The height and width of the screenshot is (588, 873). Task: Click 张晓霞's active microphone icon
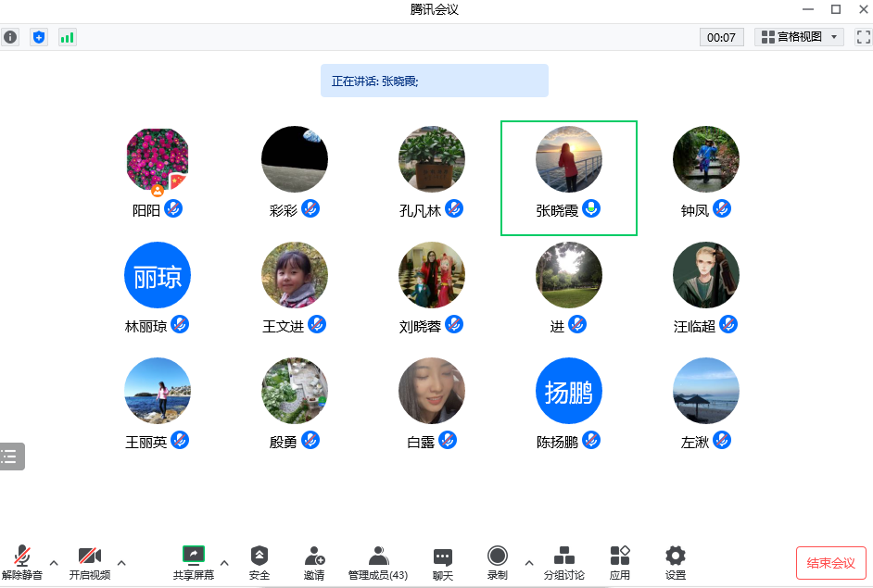(x=591, y=209)
